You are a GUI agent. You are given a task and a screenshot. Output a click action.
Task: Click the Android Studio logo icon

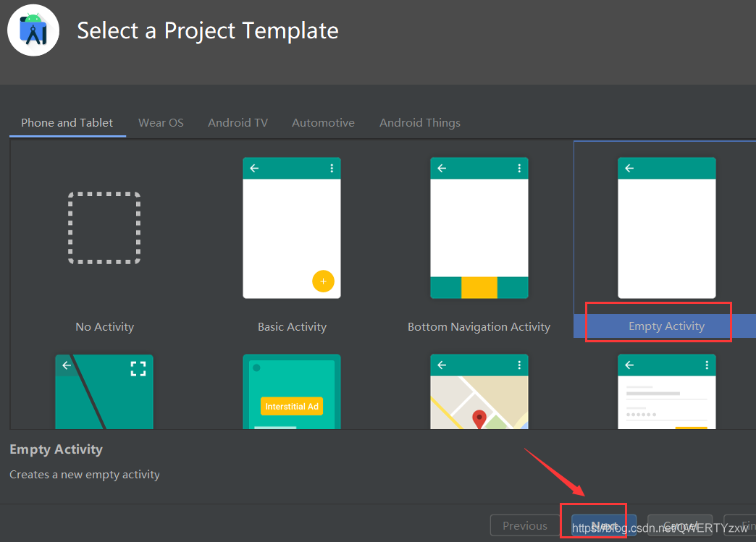click(33, 30)
